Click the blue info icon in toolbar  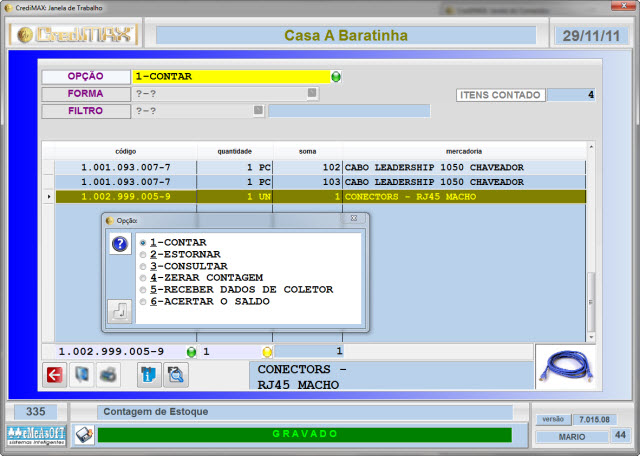tap(147, 375)
